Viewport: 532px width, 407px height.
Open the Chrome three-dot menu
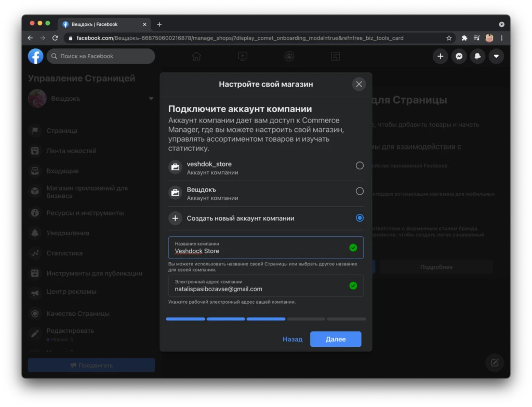(x=502, y=38)
